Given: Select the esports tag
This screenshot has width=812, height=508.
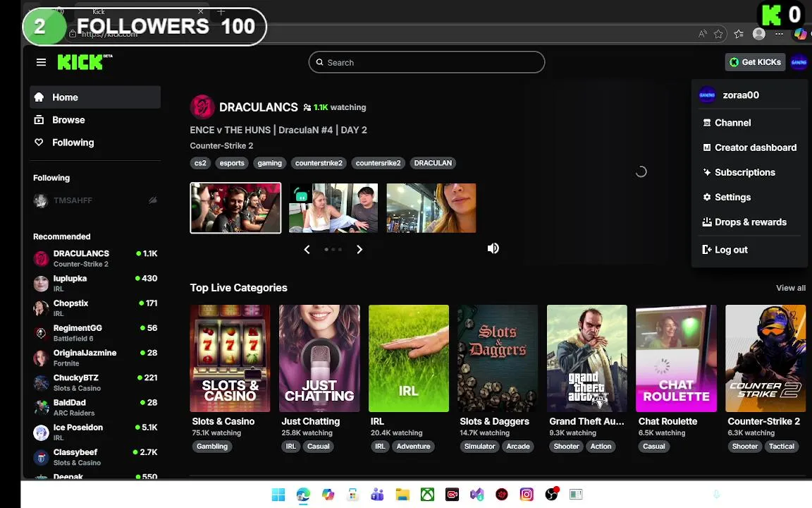Looking at the screenshot, I should click(x=232, y=163).
